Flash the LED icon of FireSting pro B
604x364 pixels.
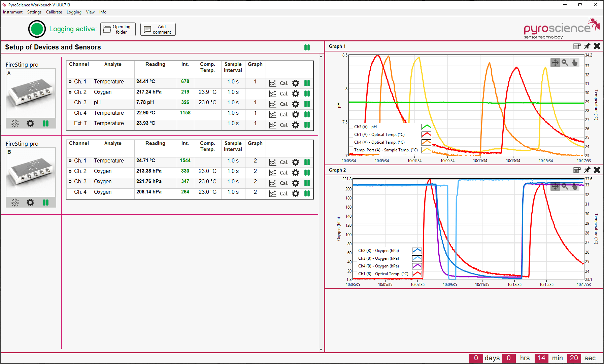(x=15, y=203)
